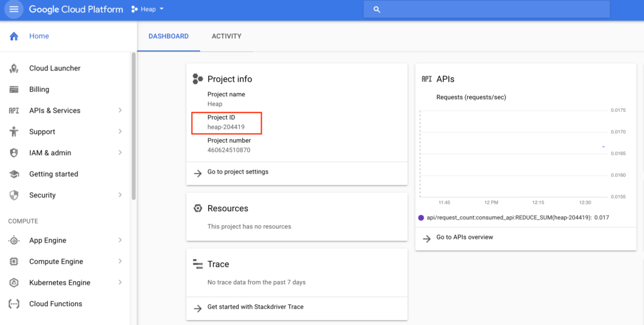Click the Support person icon
The height and width of the screenshot is (325, 644).
[x=14, y=132]
